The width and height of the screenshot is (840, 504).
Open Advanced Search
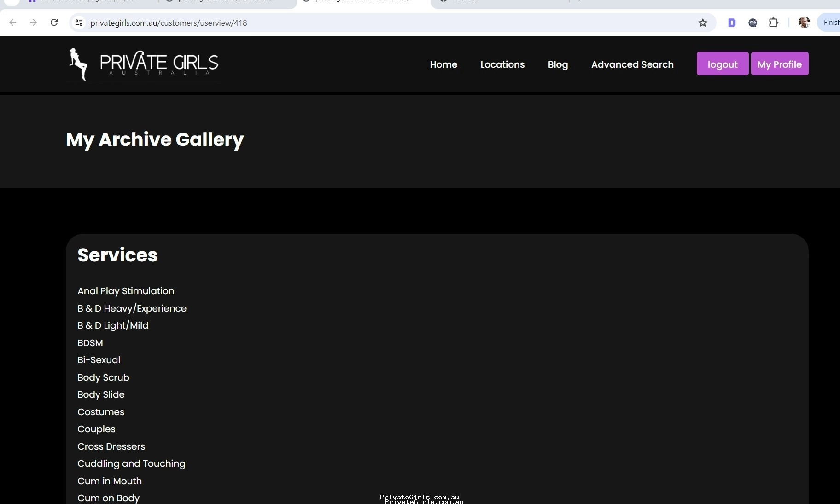pos(632,64)
